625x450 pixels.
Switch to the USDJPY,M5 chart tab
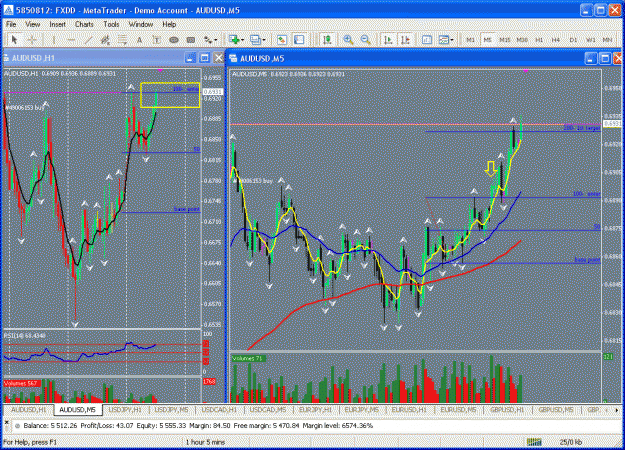[x=171, y=410]
